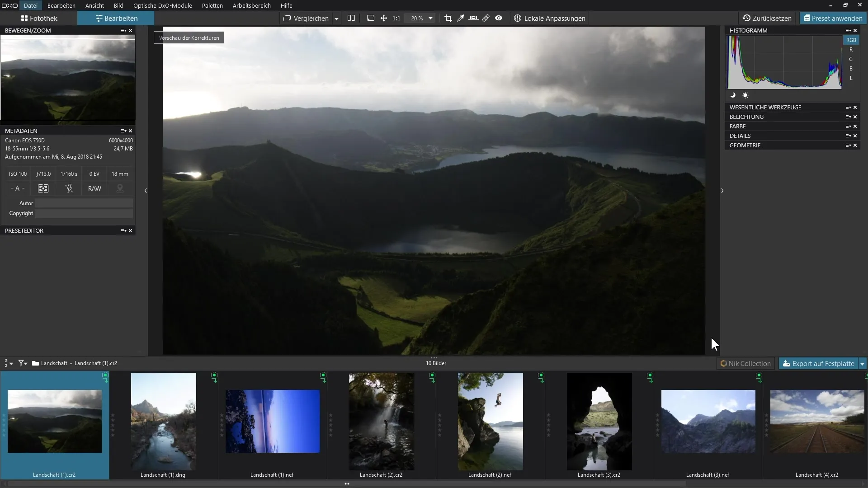Open the Ansicht menu
868x488 pixels.
[x=94, y=5]
